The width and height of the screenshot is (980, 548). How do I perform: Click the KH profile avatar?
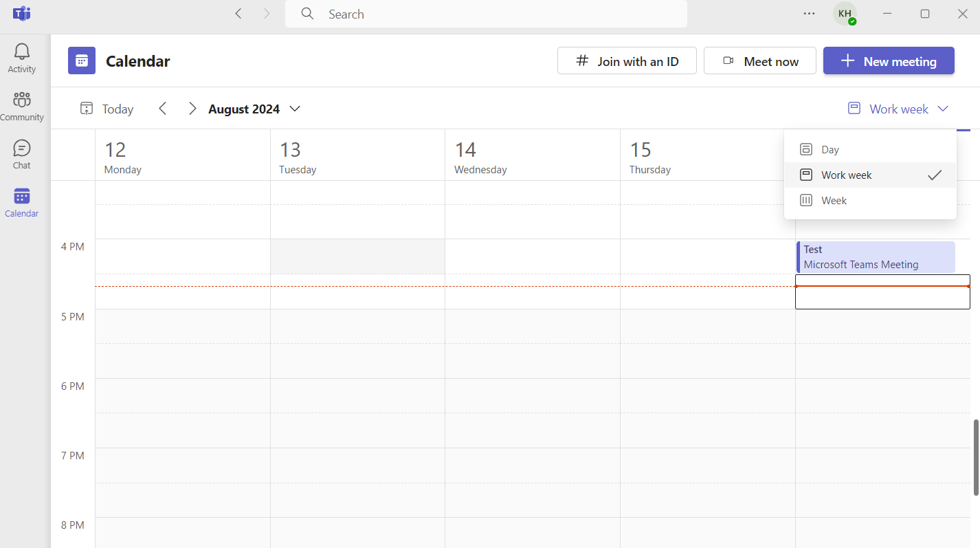(845, 14)
